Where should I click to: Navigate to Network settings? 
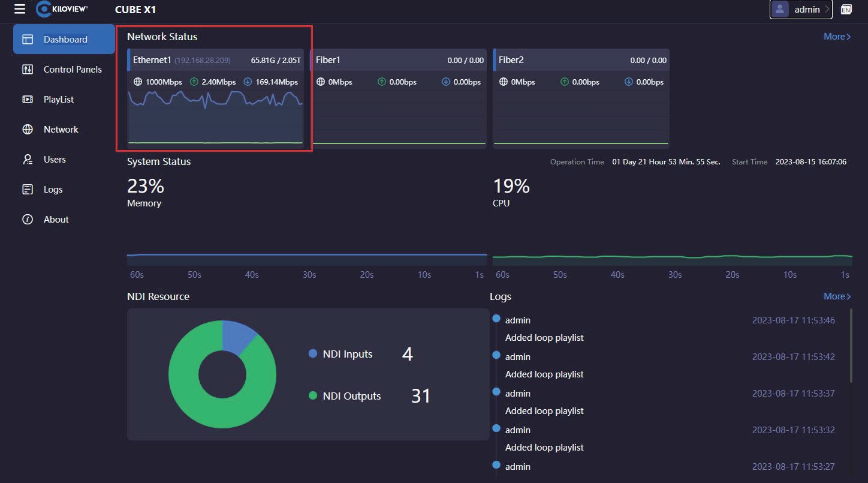pyautogui.click(x=64, y=130)
